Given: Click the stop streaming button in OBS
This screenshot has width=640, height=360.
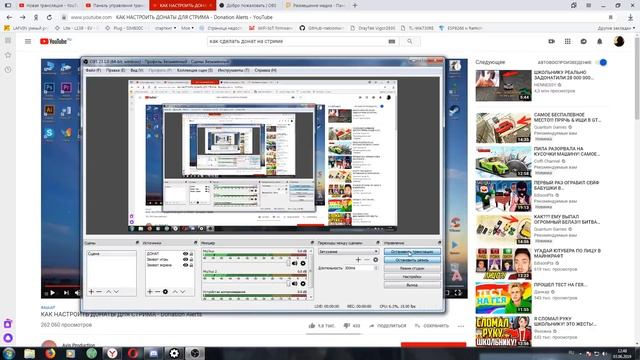Looking at the screenshot, I should click(x=412, y=252).
